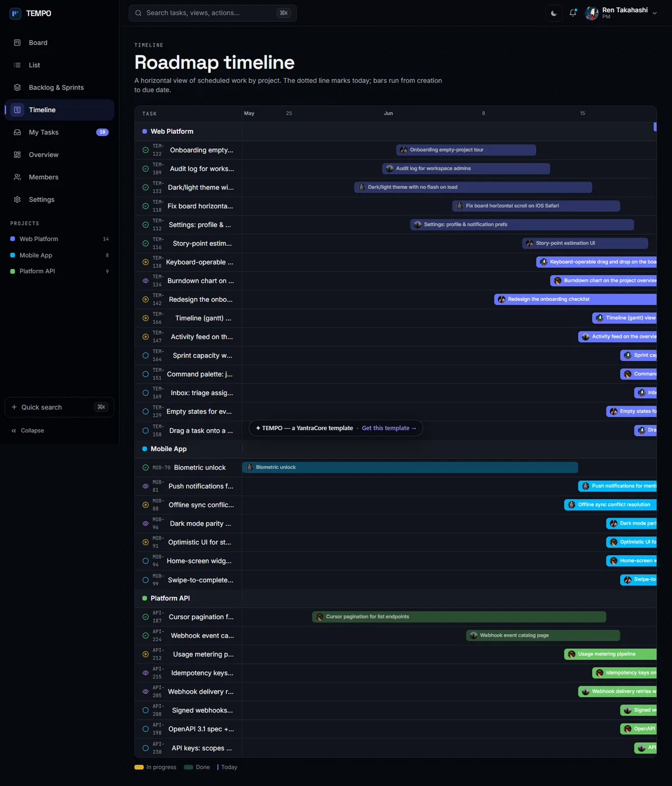The width and height of the screenshot is (672, 786).
Task: Click review eye status icon for MOB-81
Action: pyautogui.click(x=146, y=486)
